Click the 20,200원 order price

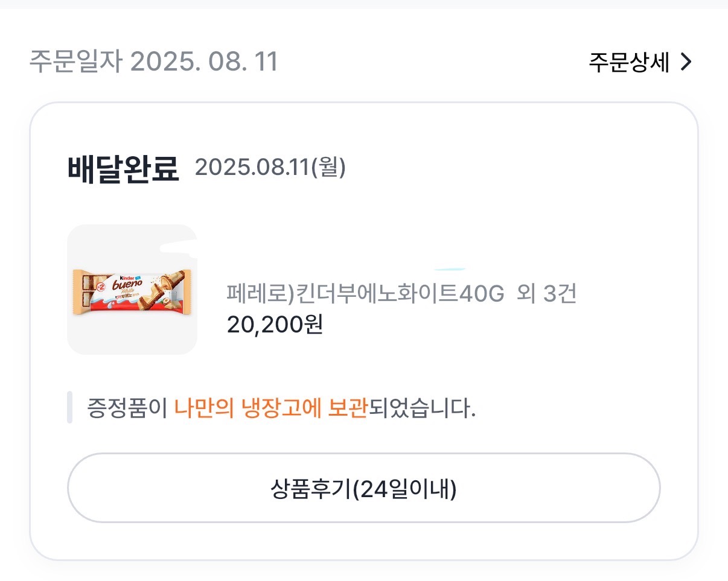(x=275, y=325)
